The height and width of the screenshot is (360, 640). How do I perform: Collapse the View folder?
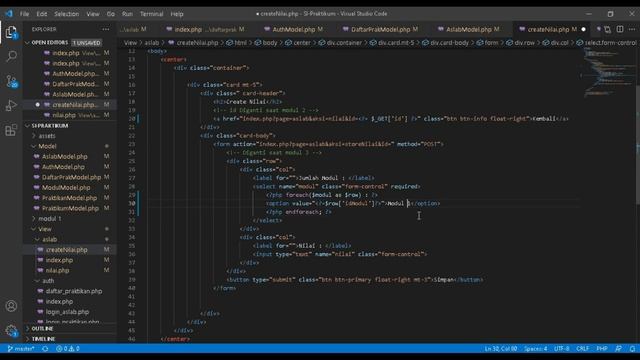45,229
